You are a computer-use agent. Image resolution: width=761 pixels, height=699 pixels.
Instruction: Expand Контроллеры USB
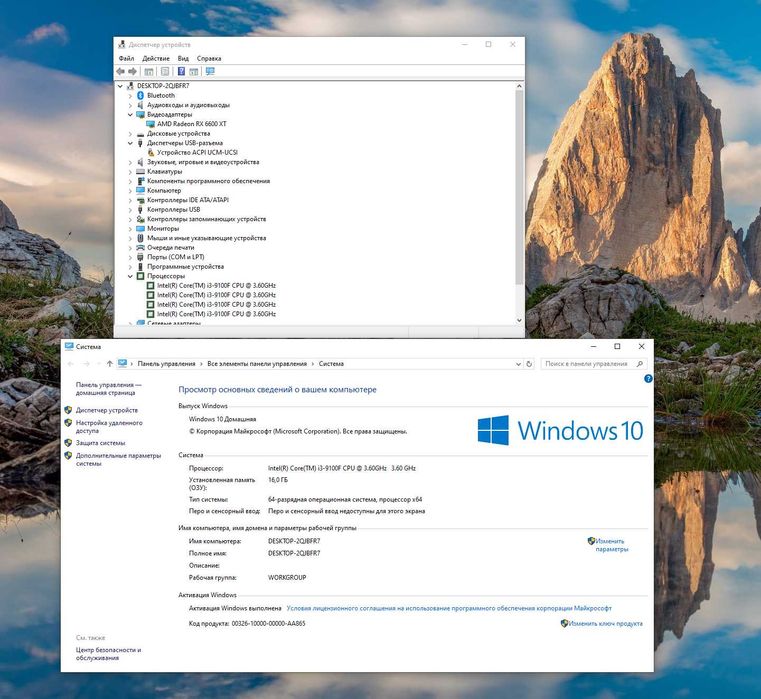click(x=130, y=210)
